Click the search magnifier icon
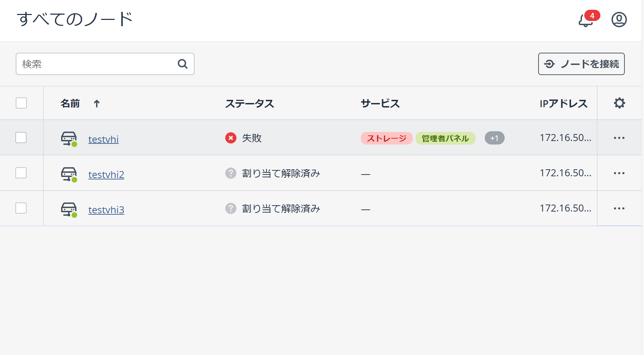644x355 pixels. pyautogui.click(x=183, y=64)
